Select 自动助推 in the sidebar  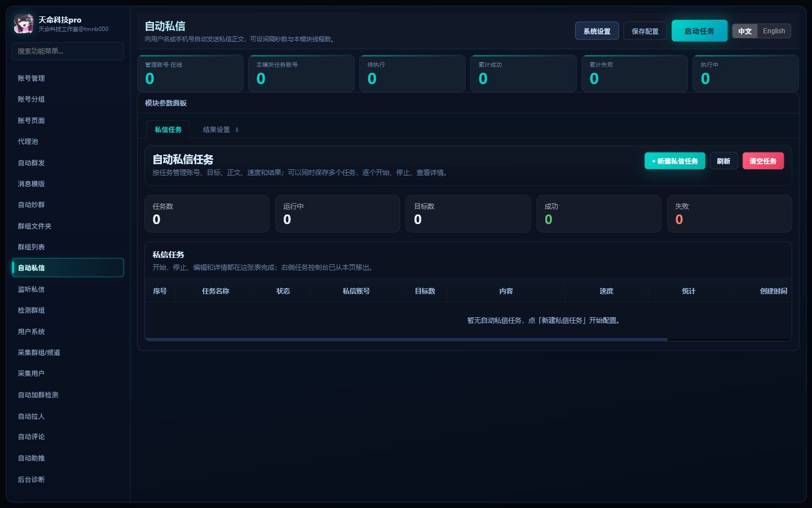pyautogui.click(x=68, y=458)
